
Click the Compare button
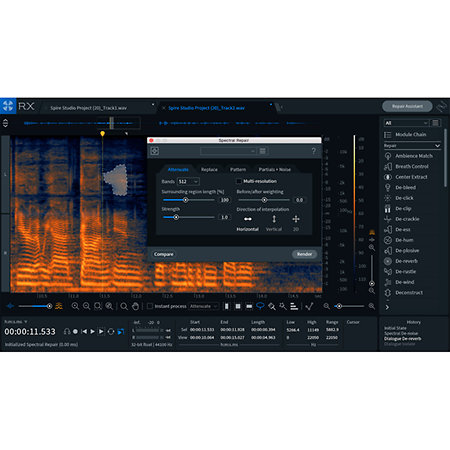[x=163, y=254]
